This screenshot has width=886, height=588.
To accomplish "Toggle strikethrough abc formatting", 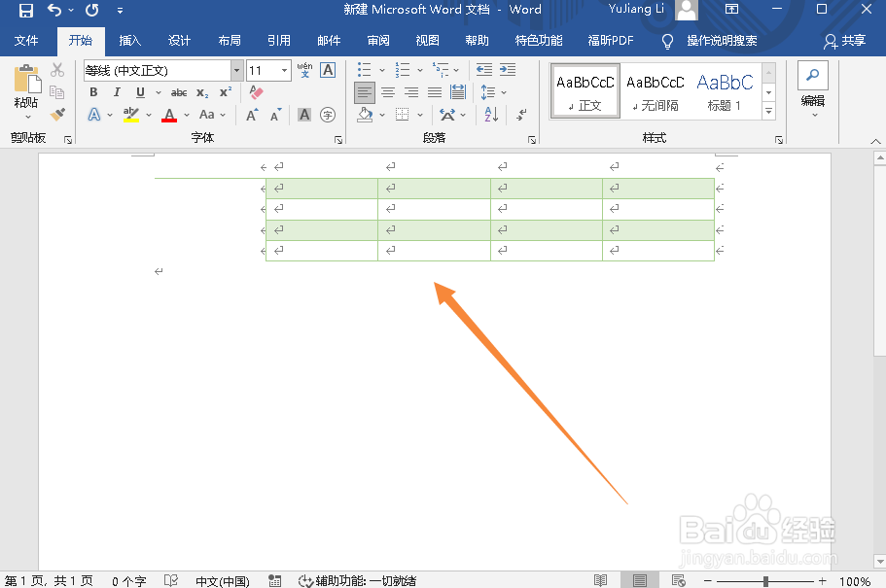I will pyautogui.click(x=179, y=92).
